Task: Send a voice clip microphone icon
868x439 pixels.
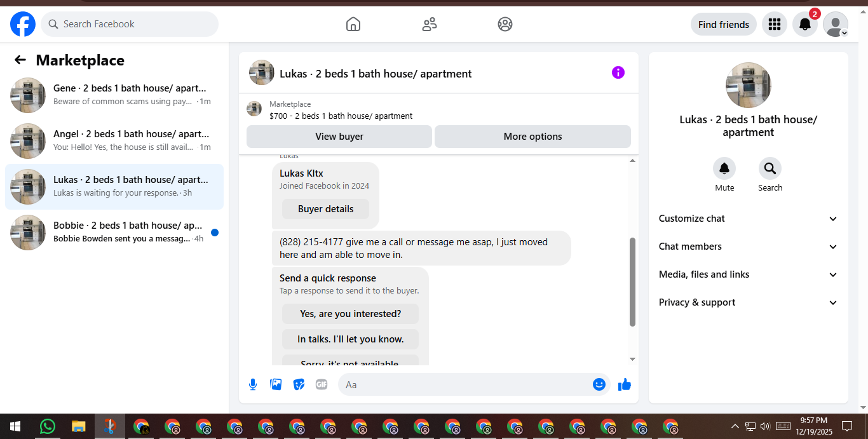Action: 253,384
